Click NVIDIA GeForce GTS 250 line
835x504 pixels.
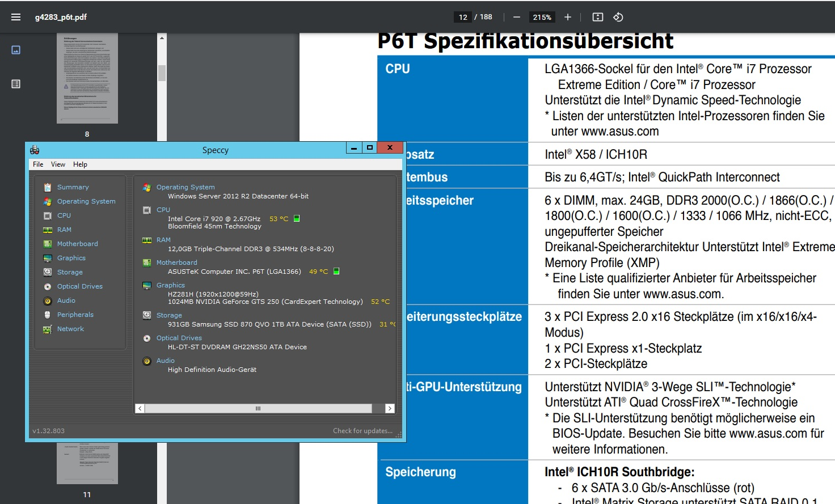tap(265, 302)
